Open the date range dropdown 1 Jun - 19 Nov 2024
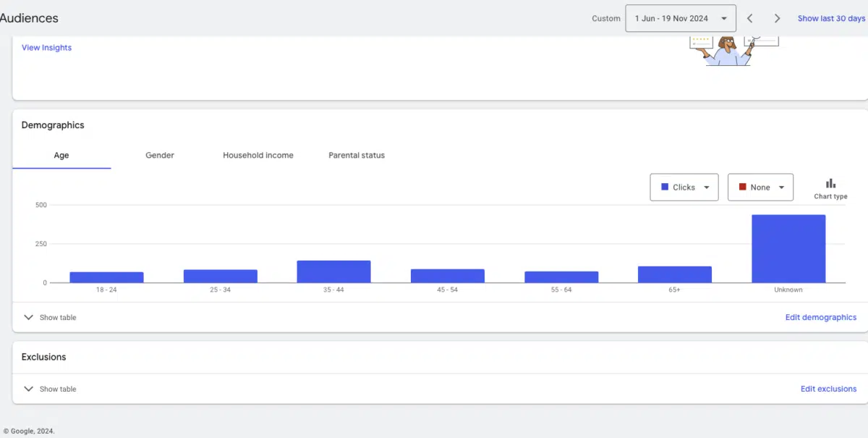The width and height of the screenshot is (868, 438). click(681, 19)
